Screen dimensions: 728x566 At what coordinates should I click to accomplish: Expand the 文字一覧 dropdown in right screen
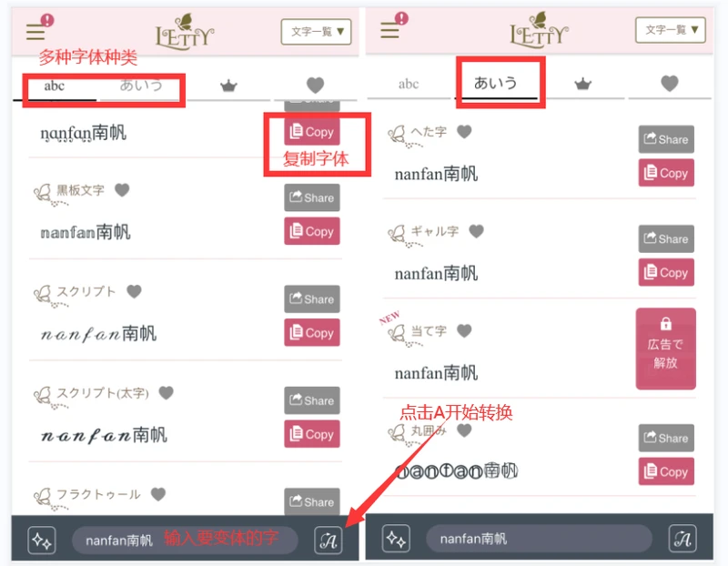pos(671,30)
